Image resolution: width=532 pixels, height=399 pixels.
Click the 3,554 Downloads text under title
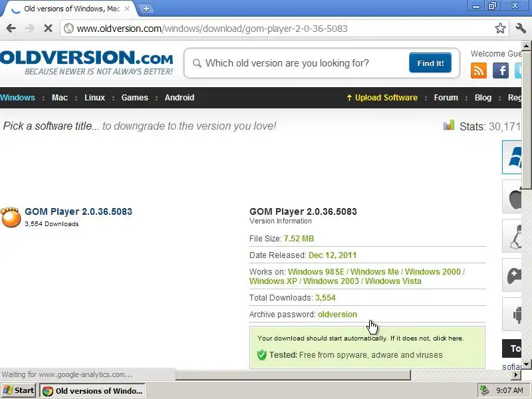pos(52,224)
